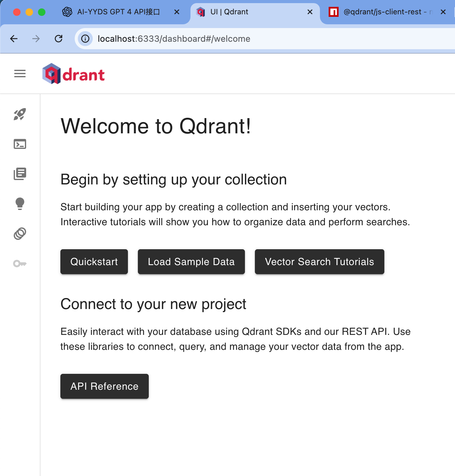Viewport: 455px width, 476px height.
Task: Maximize the browser window with the green button
Action: (x=42, y=12)
